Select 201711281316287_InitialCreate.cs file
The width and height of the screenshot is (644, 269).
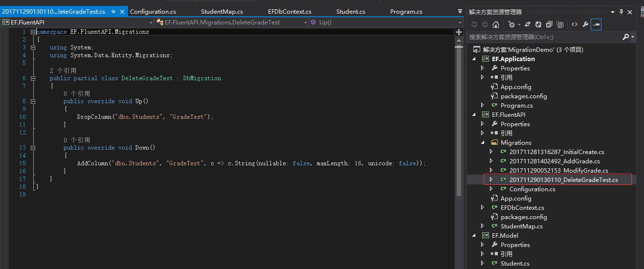click(556, 152)
